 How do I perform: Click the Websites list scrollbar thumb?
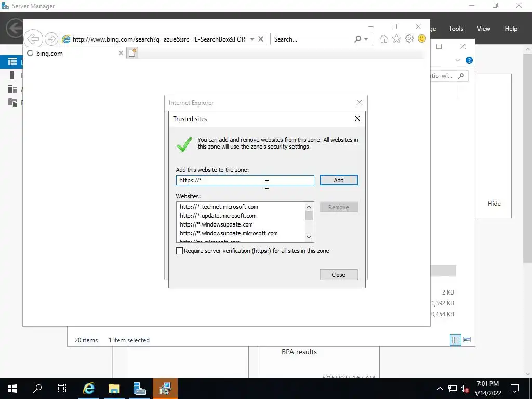(309, 216)
